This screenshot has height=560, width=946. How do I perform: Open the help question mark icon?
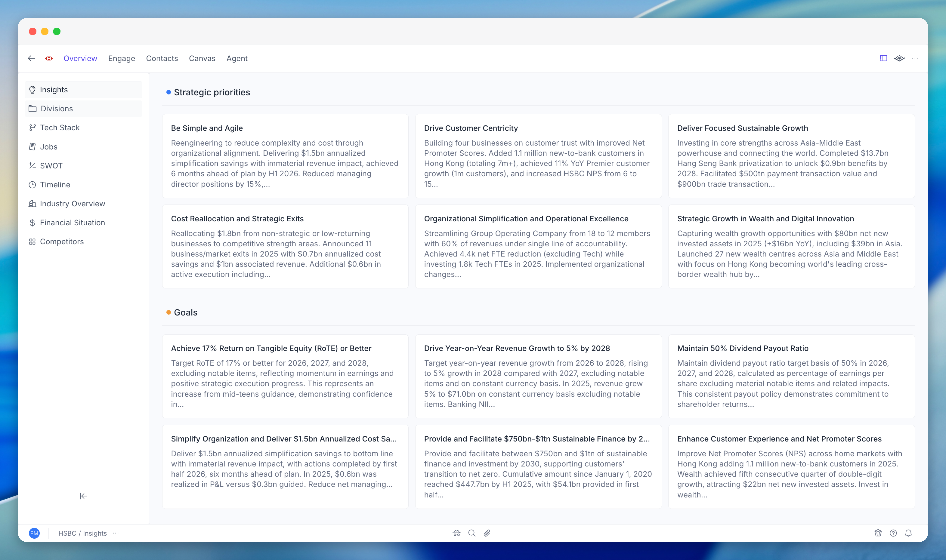point(893,533)
